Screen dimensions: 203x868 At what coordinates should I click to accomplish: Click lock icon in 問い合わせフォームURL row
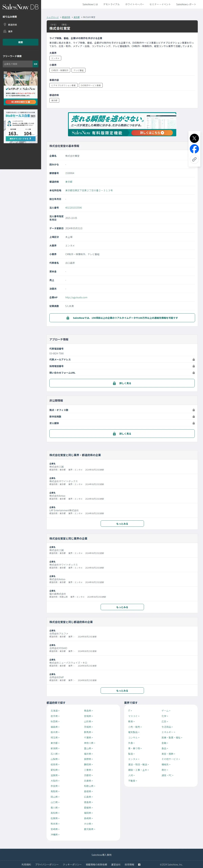point(194,373)
